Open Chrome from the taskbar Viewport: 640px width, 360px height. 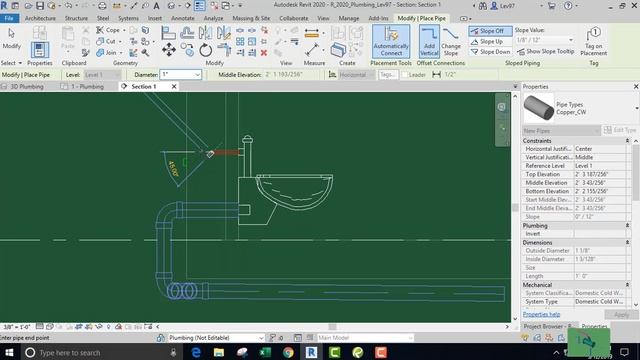pyautogui.click(x=288, y=352)
